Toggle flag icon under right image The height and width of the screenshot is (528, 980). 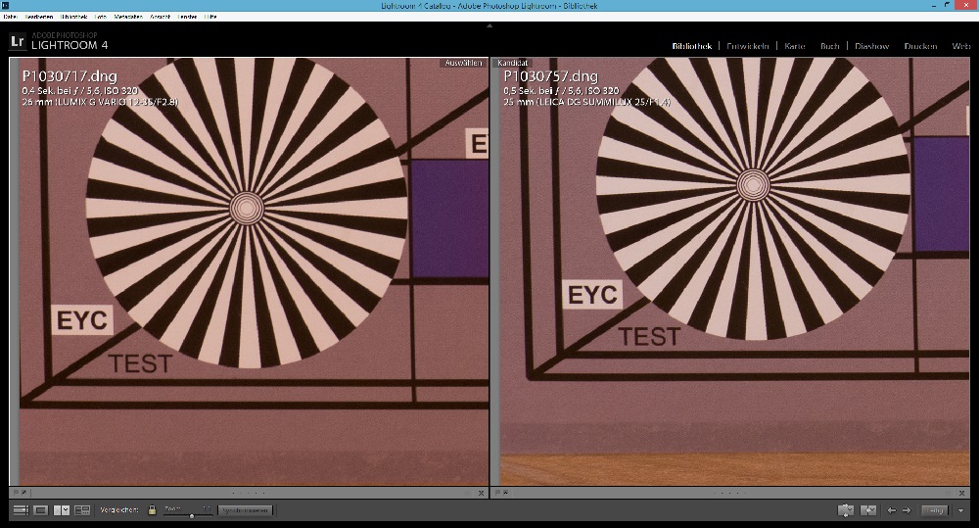498,493
